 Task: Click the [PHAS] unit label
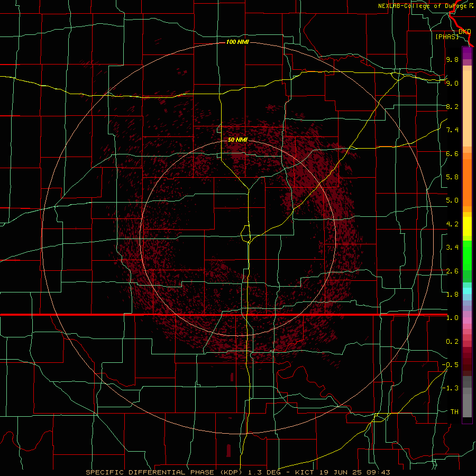point(447,36)
